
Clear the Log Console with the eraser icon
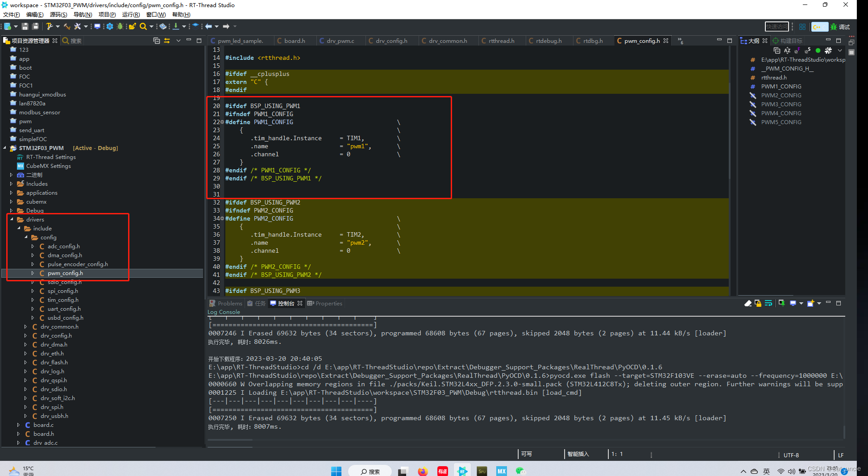coord(748,303)
